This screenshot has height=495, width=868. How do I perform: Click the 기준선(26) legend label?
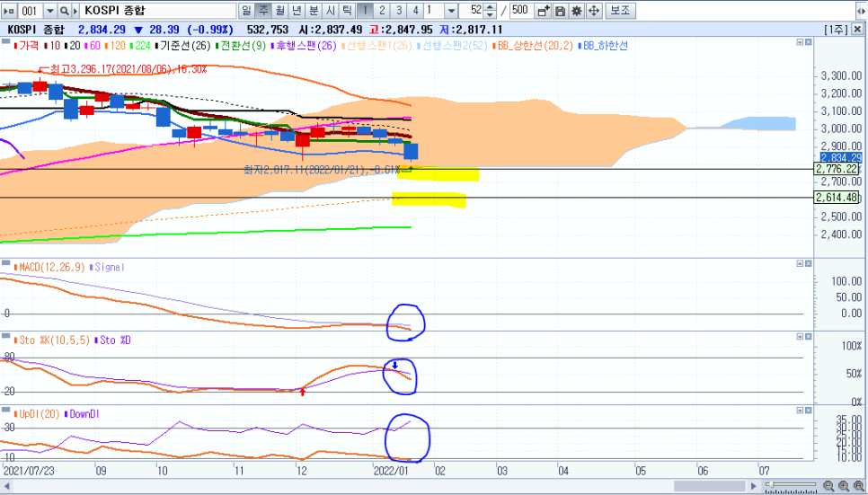(x=184, y=46)
